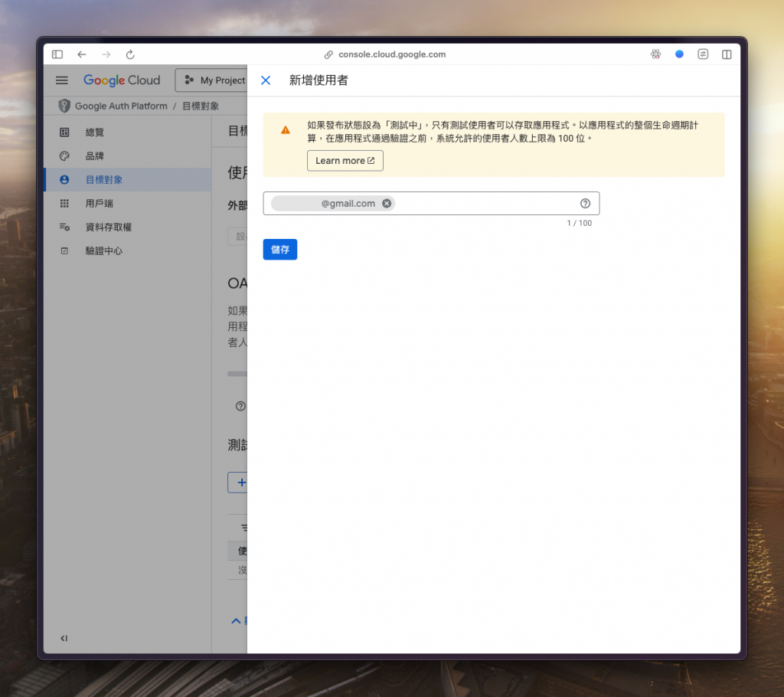Image resolution: width=784 pixels, height=697 pixels.
Task: Open 驗證中心 in the sidebar
Action: 128,250
